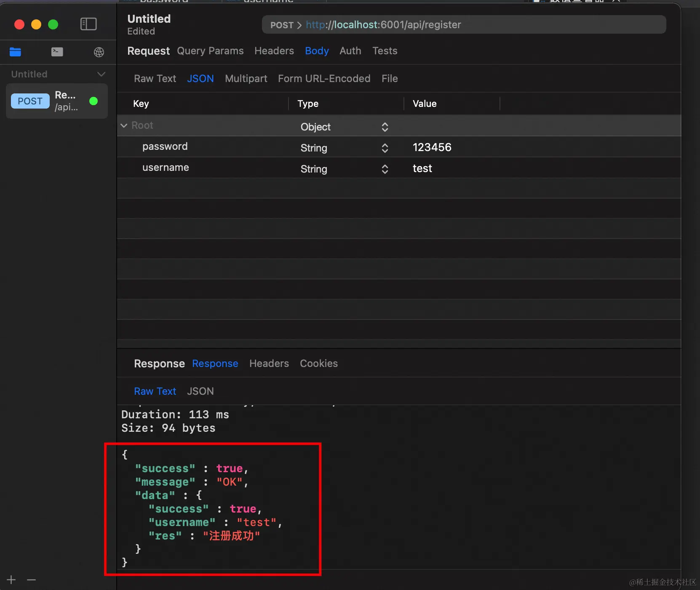The image size is (700, 590).
Task: Click the green status dot on the request
Action: click(94, 101)
